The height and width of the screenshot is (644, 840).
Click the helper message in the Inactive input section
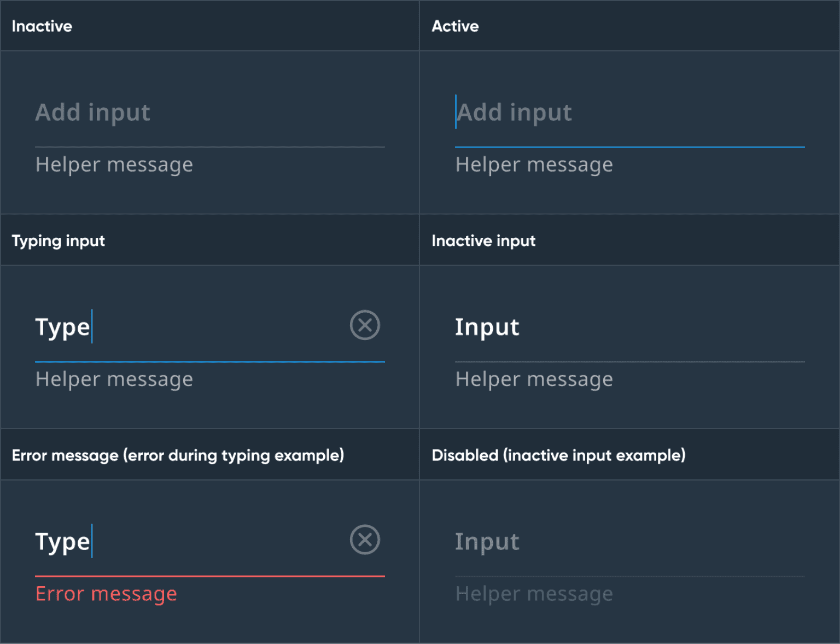(x=534, y=379)
